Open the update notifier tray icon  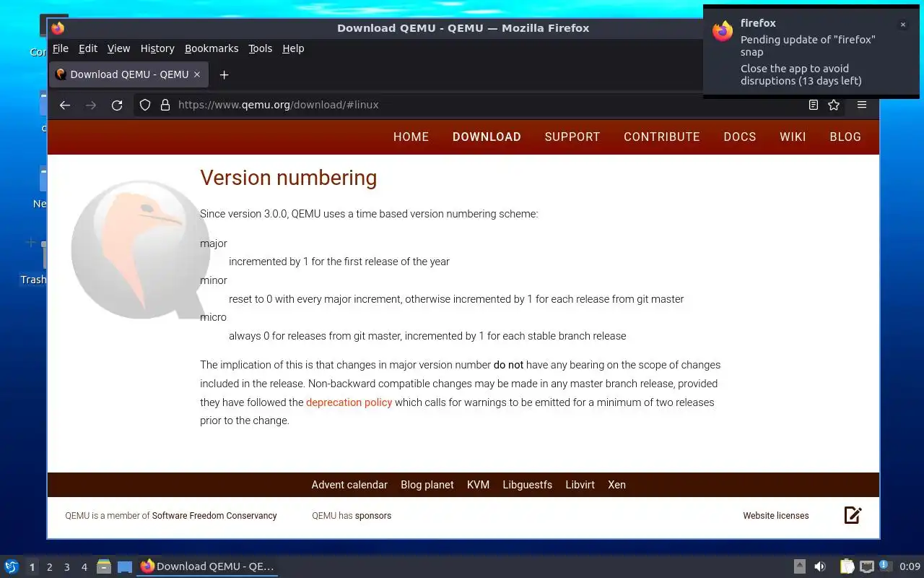(886, 566)
